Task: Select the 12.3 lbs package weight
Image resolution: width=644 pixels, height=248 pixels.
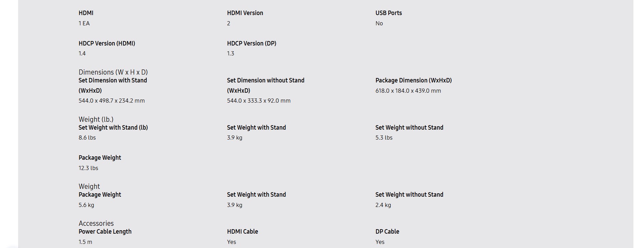Action: click(x=88, y=168)
